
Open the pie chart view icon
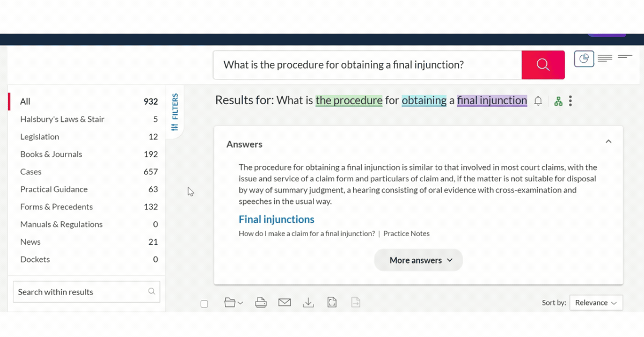click(584, 58)
